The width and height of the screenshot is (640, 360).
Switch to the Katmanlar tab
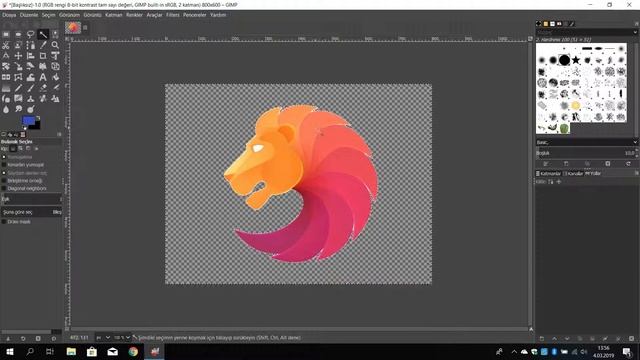[x=549, y=173]
